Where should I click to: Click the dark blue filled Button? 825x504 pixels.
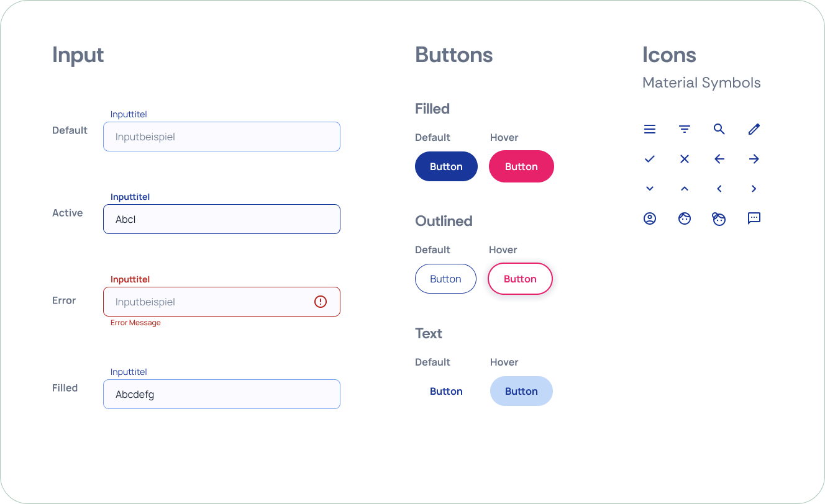point(446,166)
